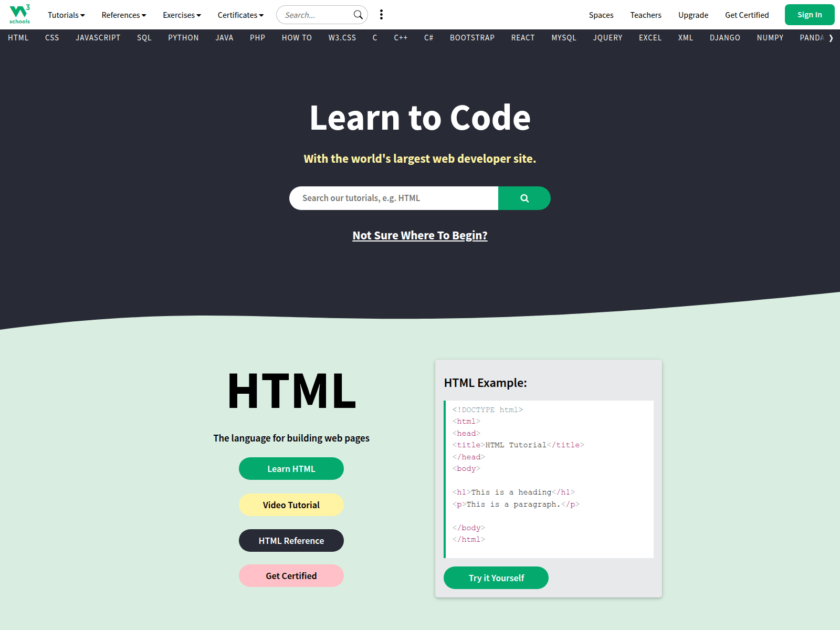This screenshot has width=840, height=630.
Task: Open the C++ topic
Action: pos(401,38)
